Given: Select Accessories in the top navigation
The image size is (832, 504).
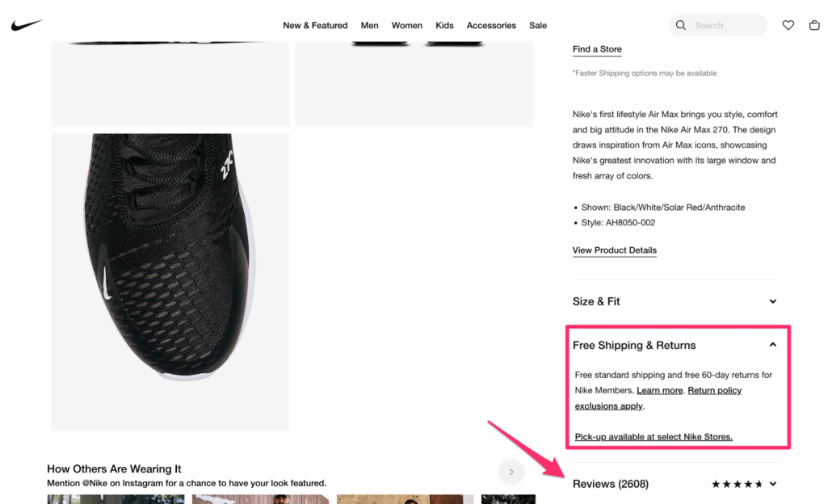Looking at the screenshot, I should pos(491,25).
